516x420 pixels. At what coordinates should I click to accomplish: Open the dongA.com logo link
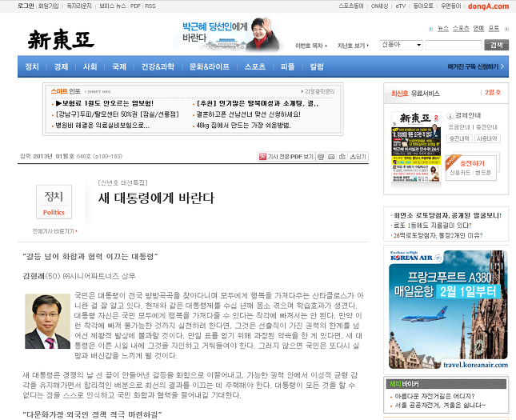click(488, 6)
